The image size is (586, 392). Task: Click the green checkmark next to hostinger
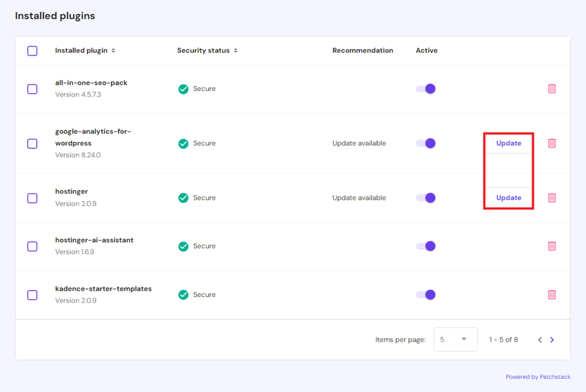pyautogui.click(x=183, y=197)
